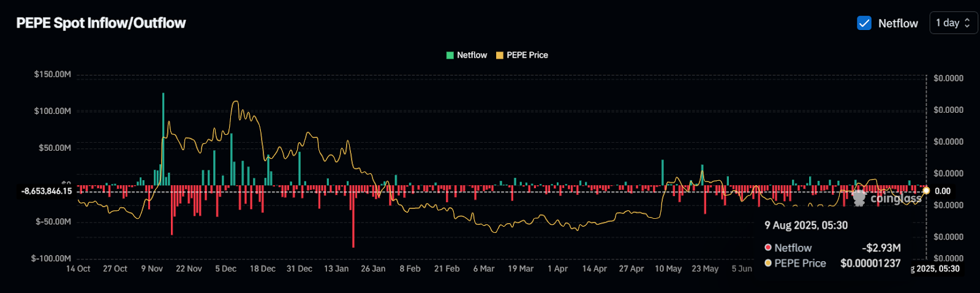Image resolution: width=980 pixels, height=293 pixels.
Task: Click the 14 Oct date label
Action: [78, 268]
